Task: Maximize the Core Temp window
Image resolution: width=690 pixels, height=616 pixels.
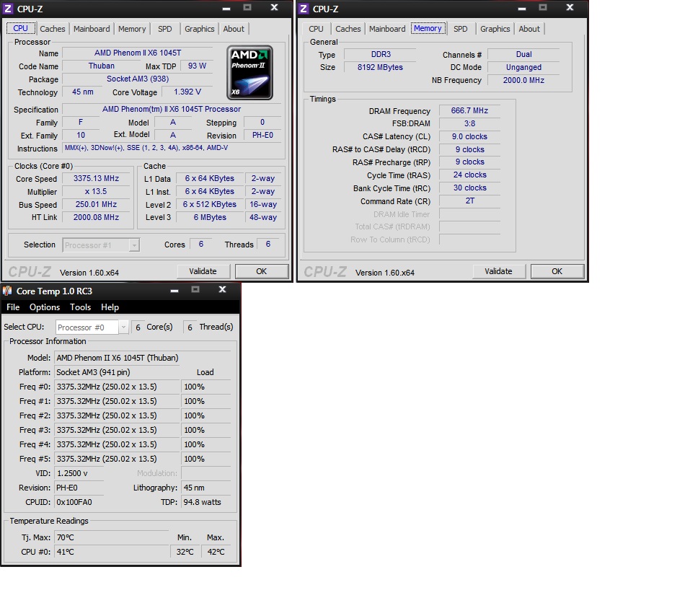Action: pos(195,290)
